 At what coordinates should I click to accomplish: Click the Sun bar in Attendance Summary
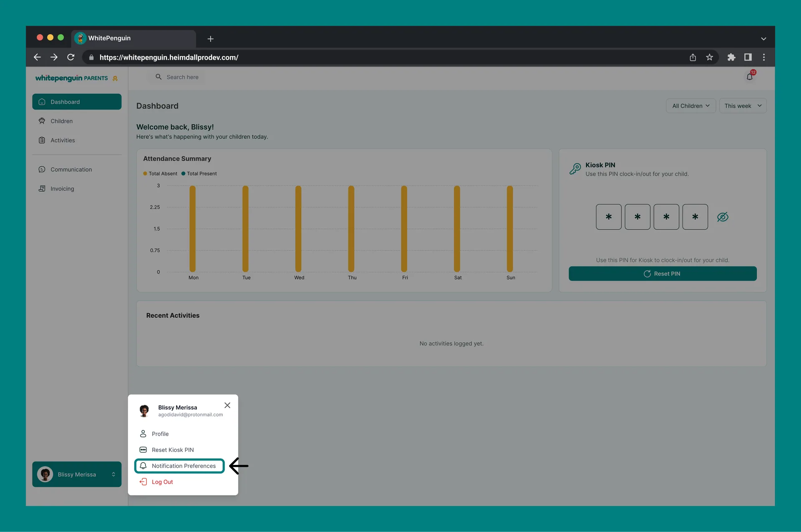(510, 229)
